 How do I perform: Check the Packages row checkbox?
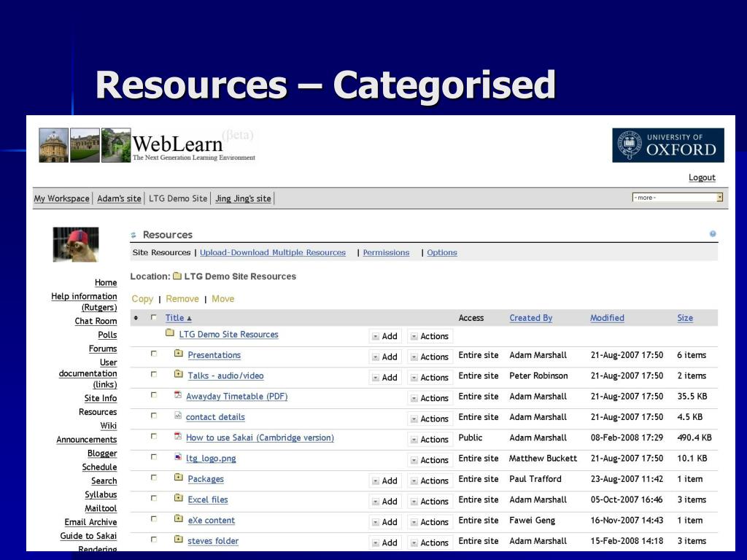153,478
